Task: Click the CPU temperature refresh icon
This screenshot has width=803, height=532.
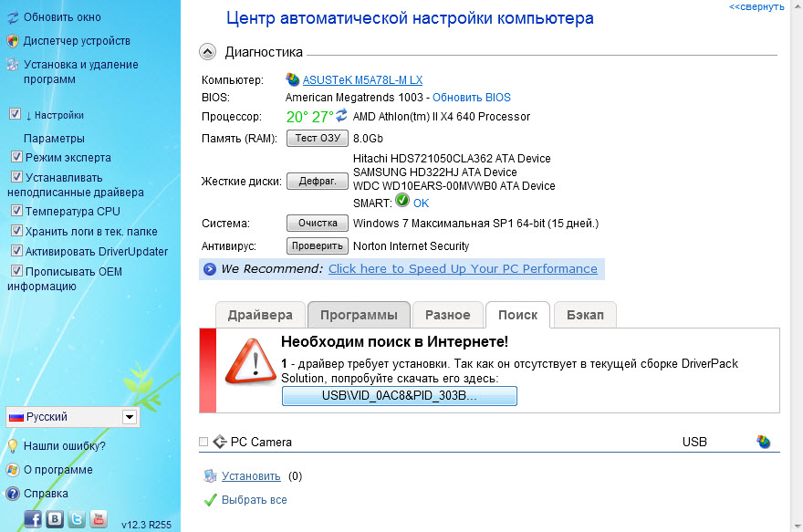Action: pyautogui.click(x=342, y=116)
